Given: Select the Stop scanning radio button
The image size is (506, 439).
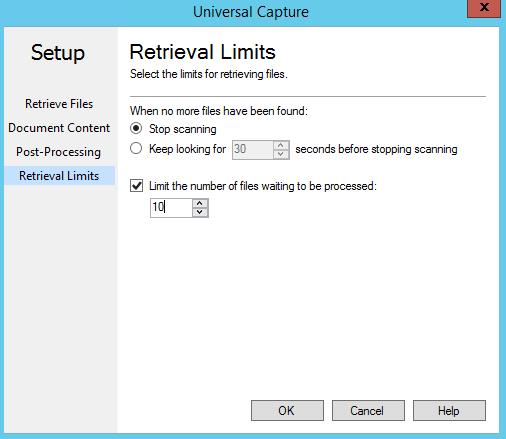Looking at the screenshot, I should (x=136, y=128).
